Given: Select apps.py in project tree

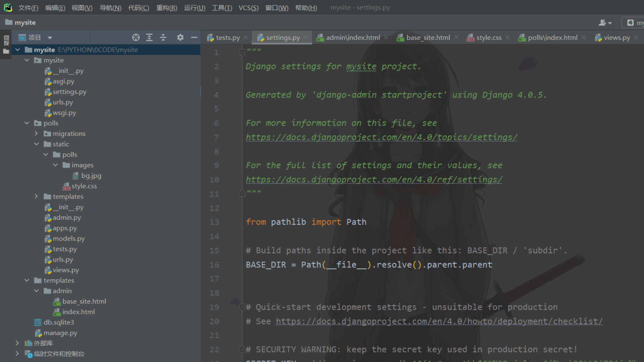Looking at the screenshot, I should [64, 228].
